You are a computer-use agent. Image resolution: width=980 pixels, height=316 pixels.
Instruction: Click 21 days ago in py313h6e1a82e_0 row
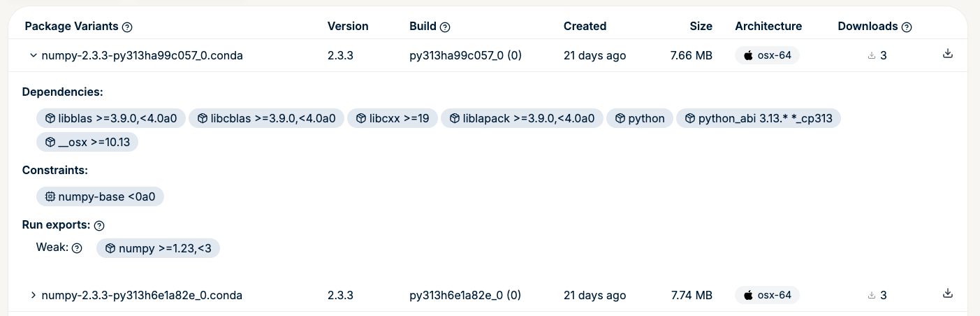pos(595,295)
